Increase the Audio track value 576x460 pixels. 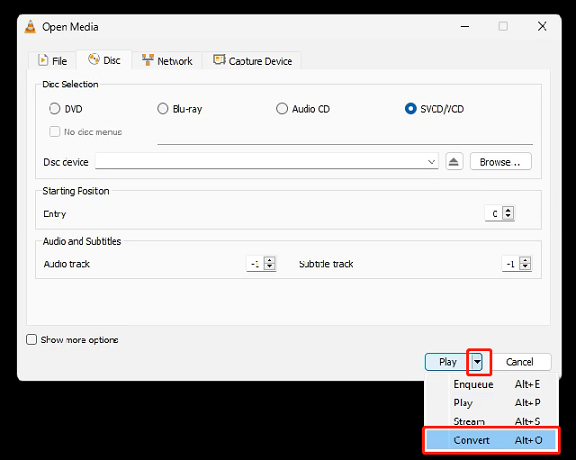(270, 260)
